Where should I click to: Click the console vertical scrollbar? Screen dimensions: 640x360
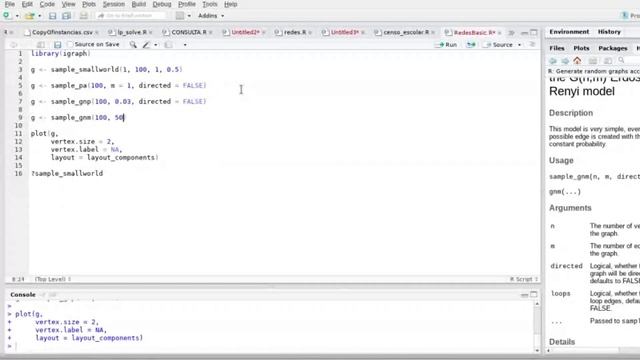click(x=537, y=327)
